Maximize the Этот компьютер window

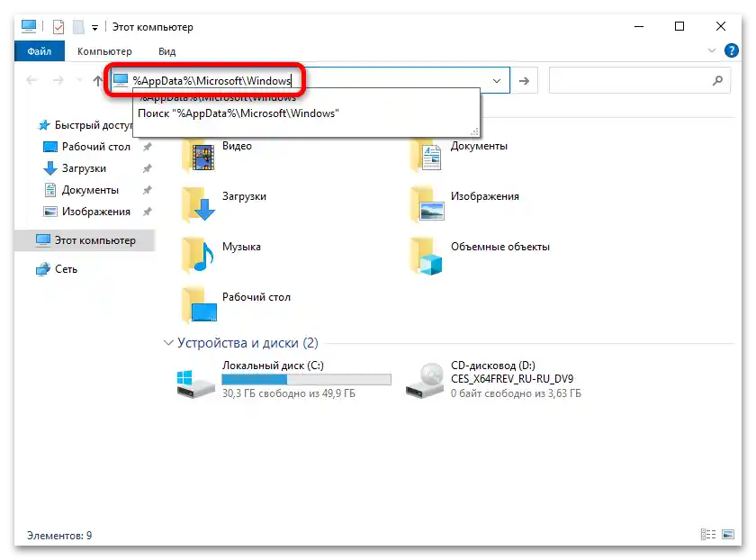(679, 26)
